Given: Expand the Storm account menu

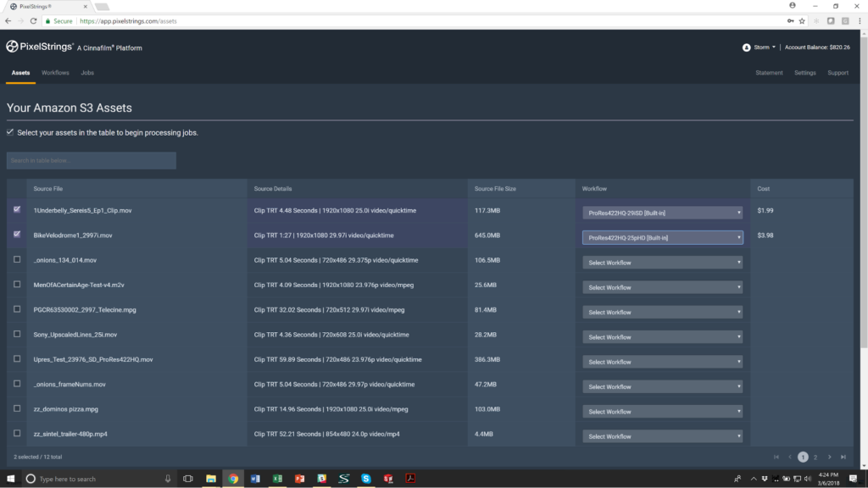Looking at the screenshot, I should 765,47.
